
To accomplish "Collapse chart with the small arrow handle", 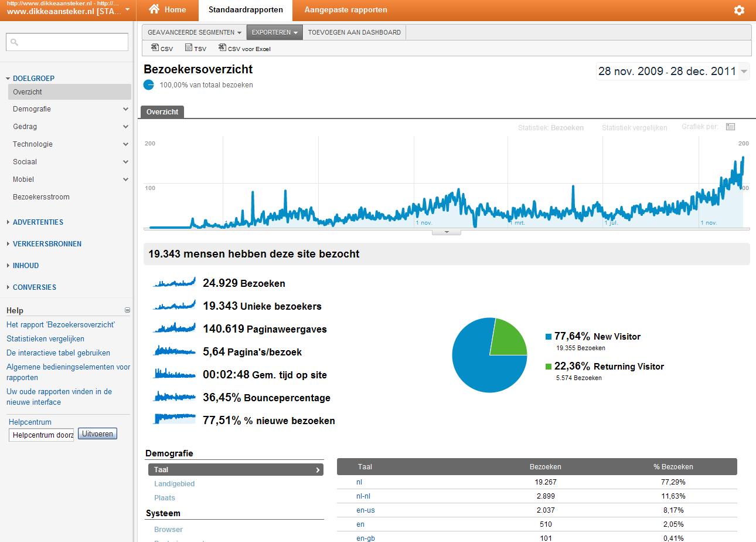I will [x=447, y=232].
